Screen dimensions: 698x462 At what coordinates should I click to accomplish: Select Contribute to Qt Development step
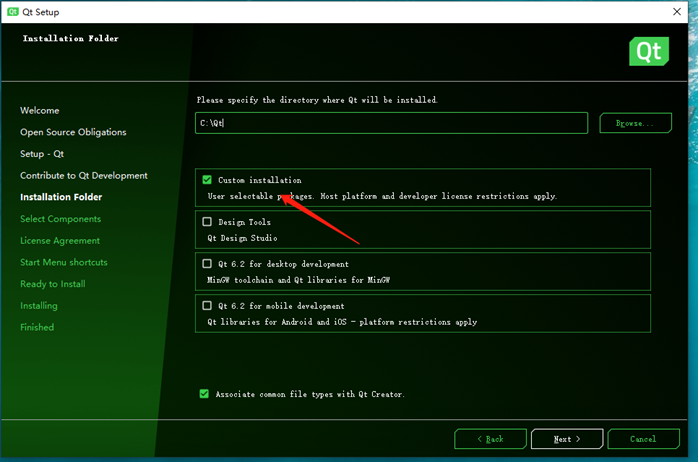[84, 175]
